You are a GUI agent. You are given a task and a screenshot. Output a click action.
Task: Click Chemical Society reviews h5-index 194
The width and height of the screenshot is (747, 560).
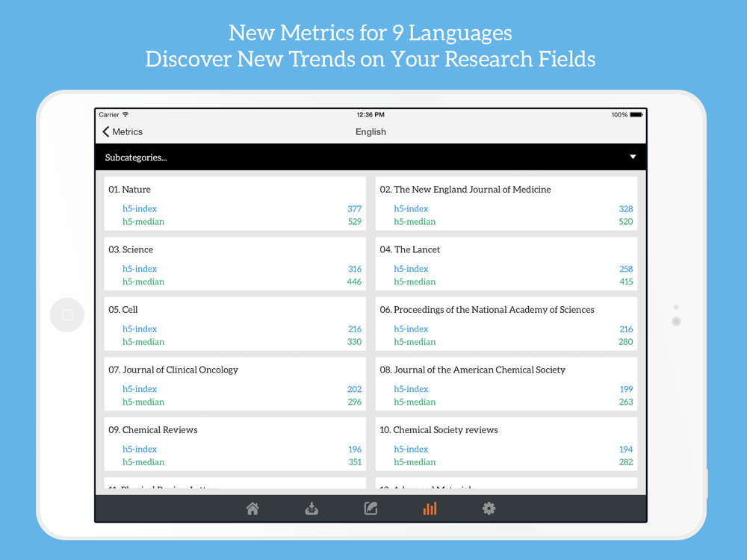pos(625,449)
